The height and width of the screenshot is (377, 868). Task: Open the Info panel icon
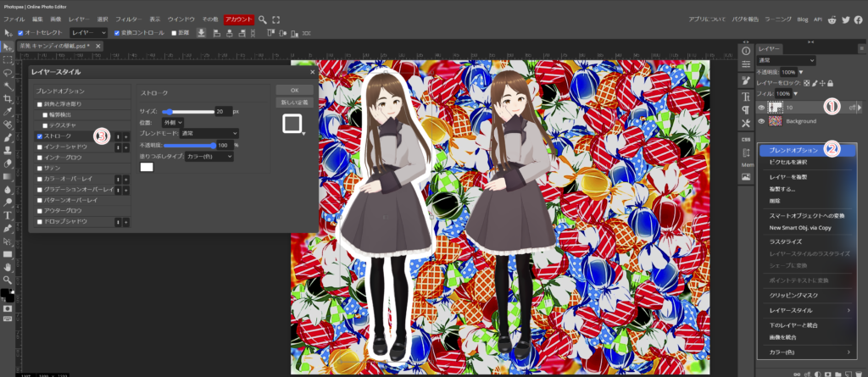click(746, 51)
